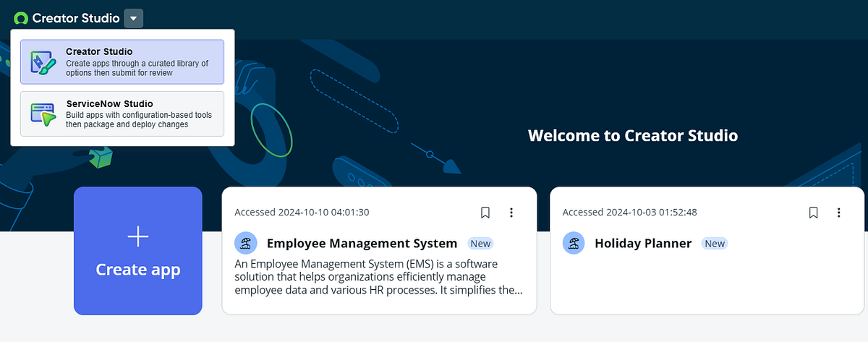Click the Creator Studio paintbrush icon
This screenshot has width=868, height=342.
(x=43, y=63)
